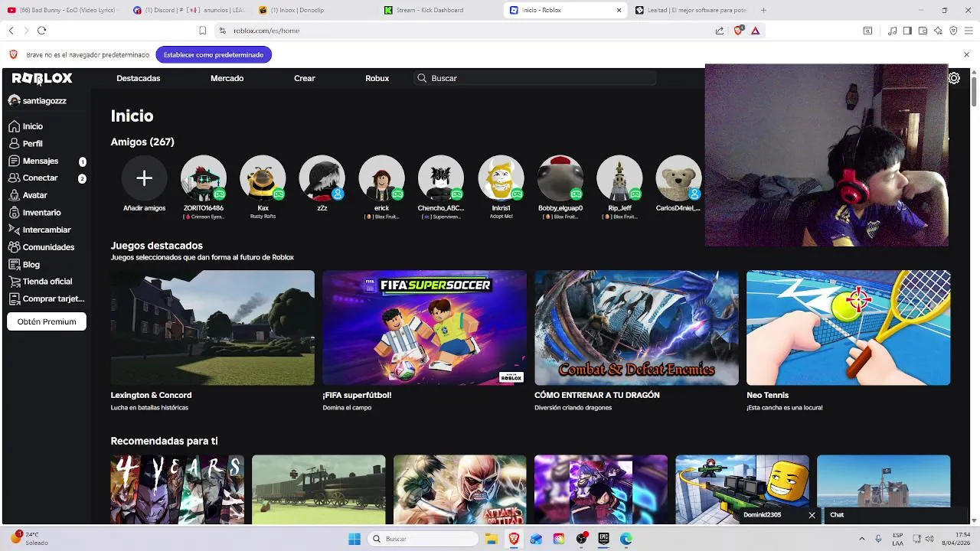Open the Neo Tennis game thumbnail
Viewport: 980px width, 551px height.
(x=848, y=328)
